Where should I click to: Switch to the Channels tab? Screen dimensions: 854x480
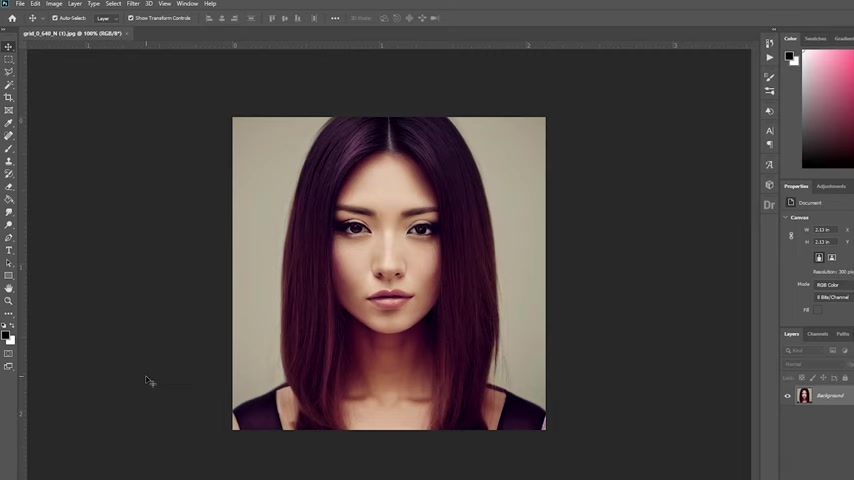point(818,334)
